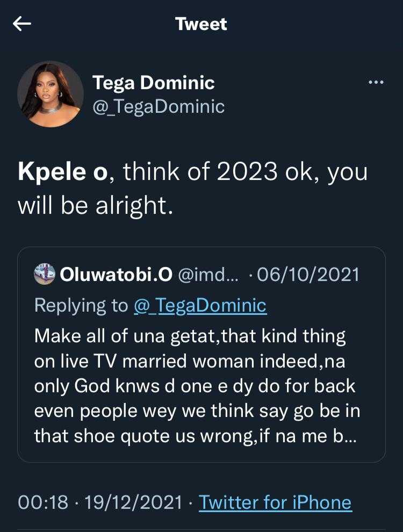Image resolution: width=403 pixels, height=532 pixels.
Task: Open Oluwatobi.O's small avatar icon
Action: point(45,274)
